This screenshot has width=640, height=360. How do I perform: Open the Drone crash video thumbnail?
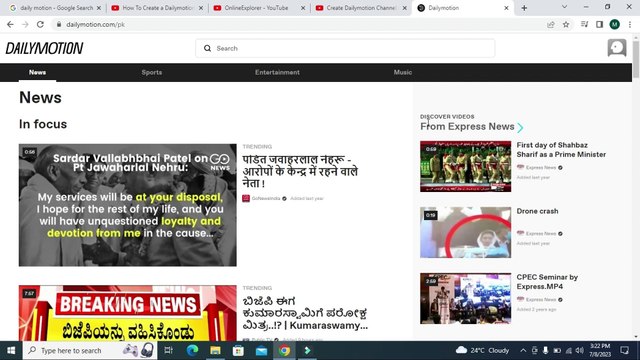[465, 232]
